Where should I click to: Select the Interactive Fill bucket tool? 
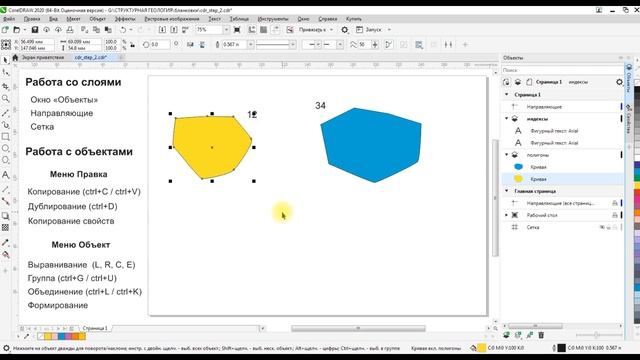(5, 255)
